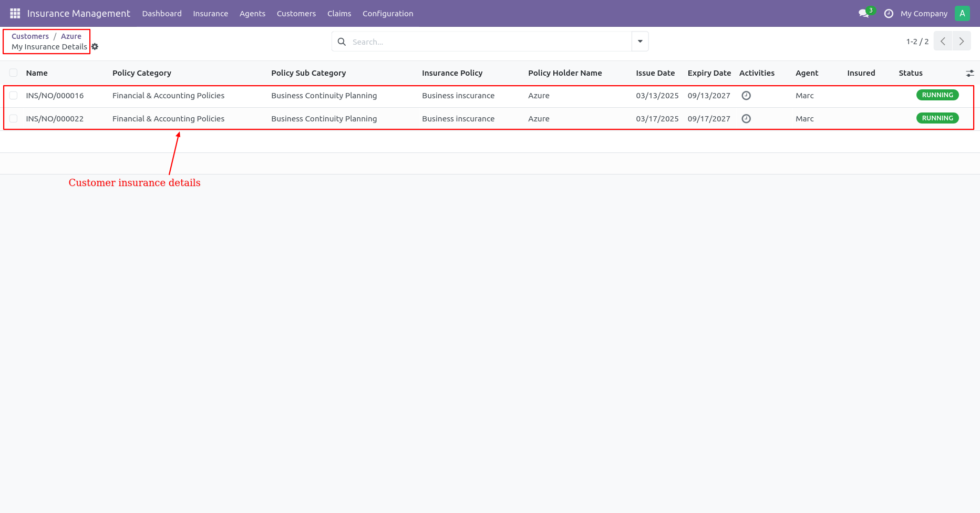980x513 pixels.
Task: Open My Company switcher
Action: [x=924, y=14]
